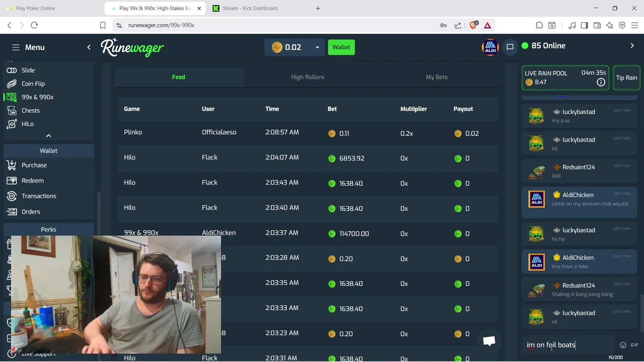Screen dimensions: 644x362
Task: Collapse the sidebar with the left arrow
Action: click(x=89, y=47)
